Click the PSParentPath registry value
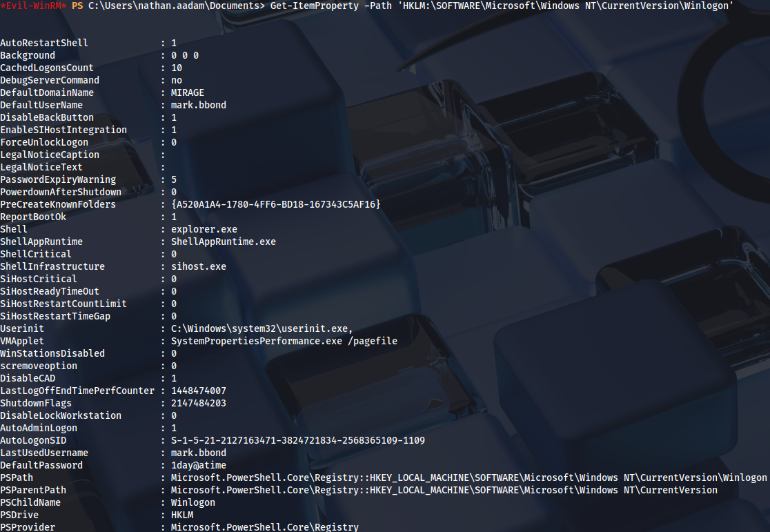 click(x=444, y=490)
